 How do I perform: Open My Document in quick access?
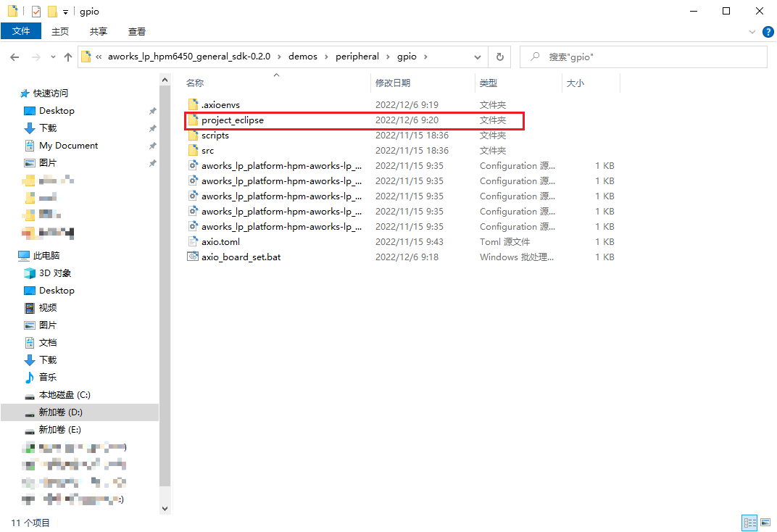point(68,145)
